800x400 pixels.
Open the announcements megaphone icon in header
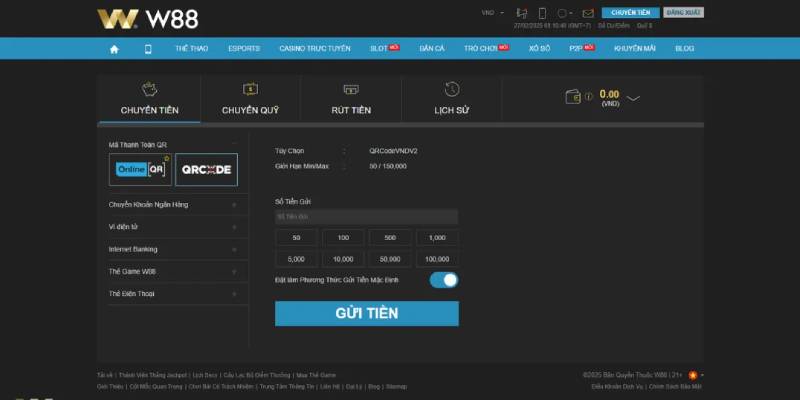pos(522,13)
